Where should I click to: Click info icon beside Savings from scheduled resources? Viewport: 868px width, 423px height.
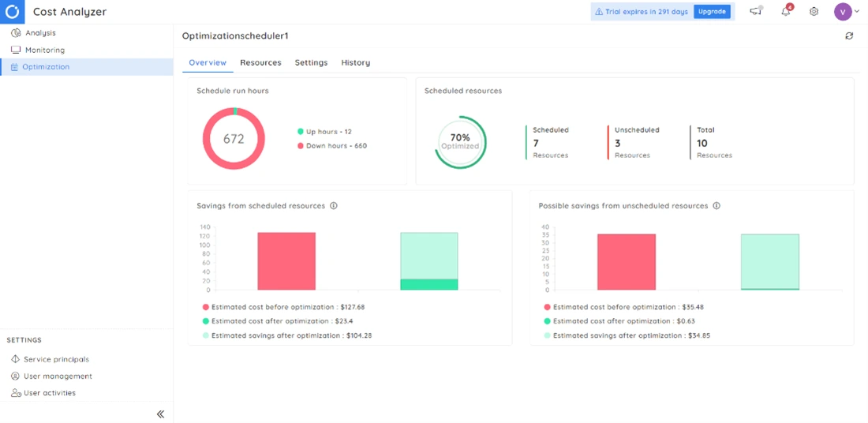334,206
